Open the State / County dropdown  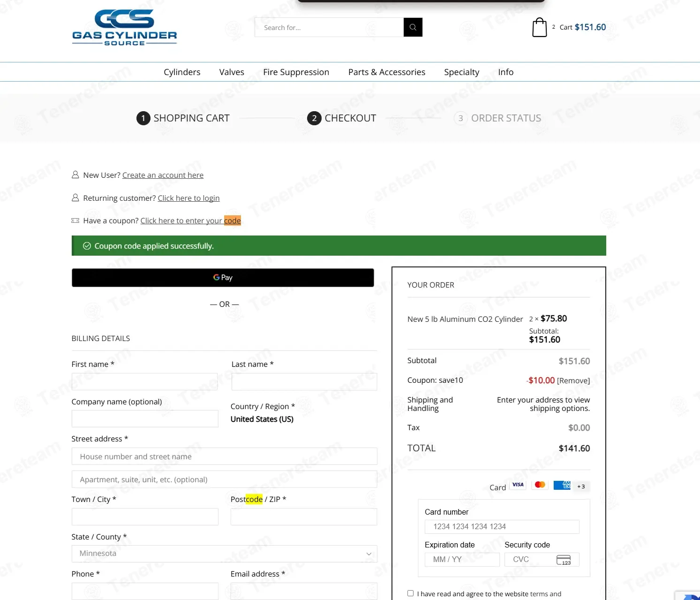(x=224, y=554)
